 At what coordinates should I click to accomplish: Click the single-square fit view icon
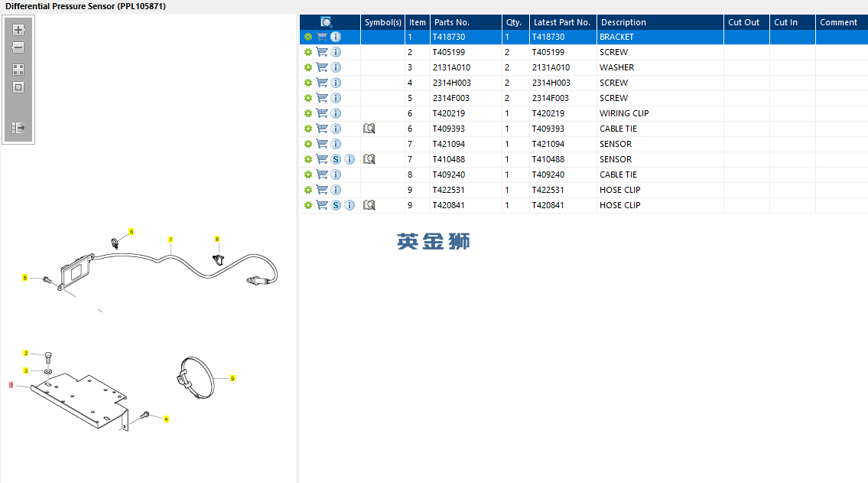(x=18, y=87)
